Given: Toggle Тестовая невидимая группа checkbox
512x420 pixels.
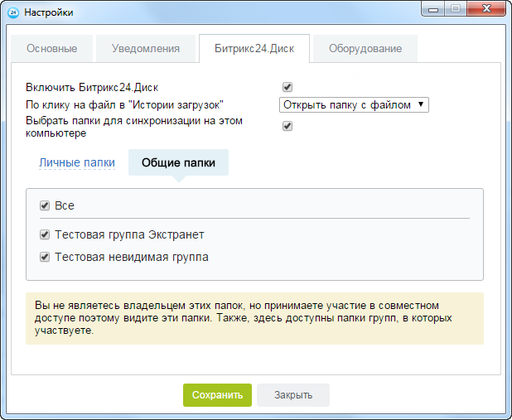Looking at the screenshot, I should 45,257.
